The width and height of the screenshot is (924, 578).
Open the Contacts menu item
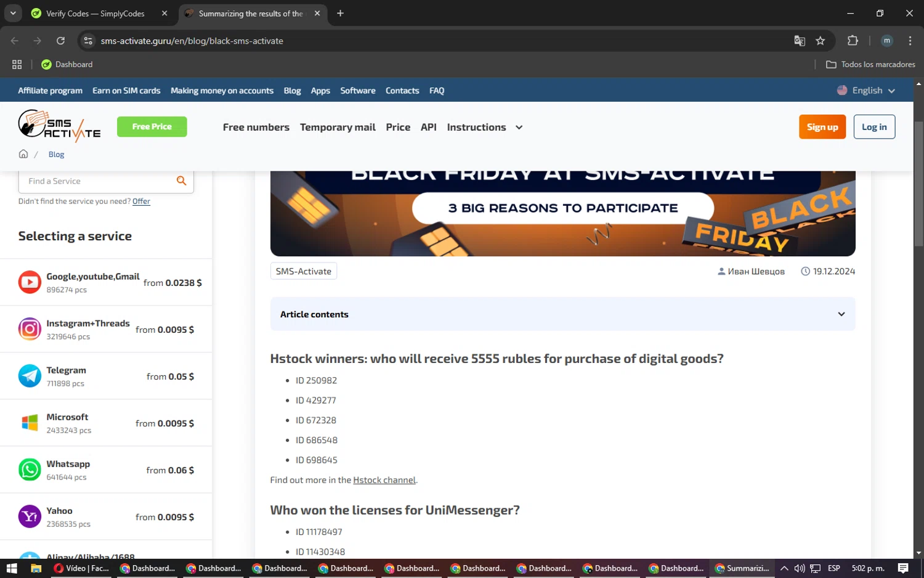pos(402,91)
